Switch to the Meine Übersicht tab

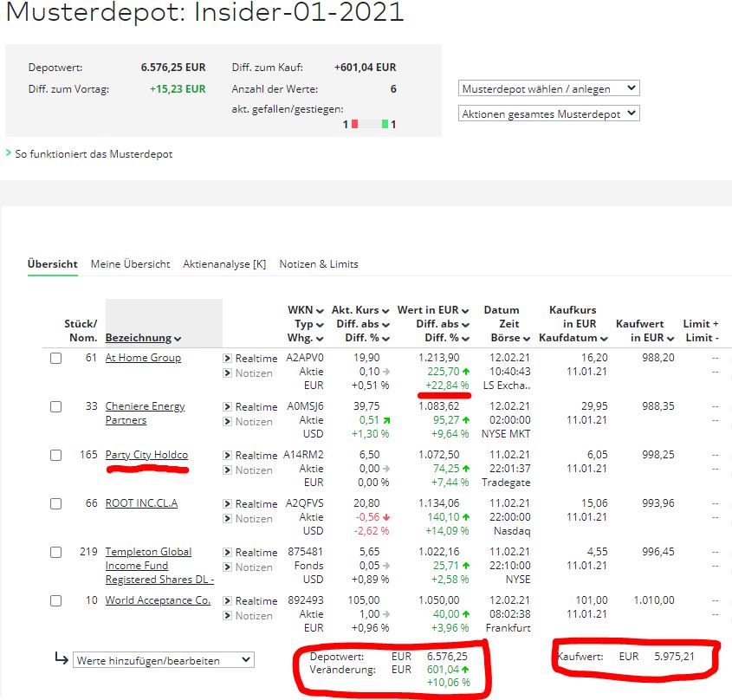point(130,264)
